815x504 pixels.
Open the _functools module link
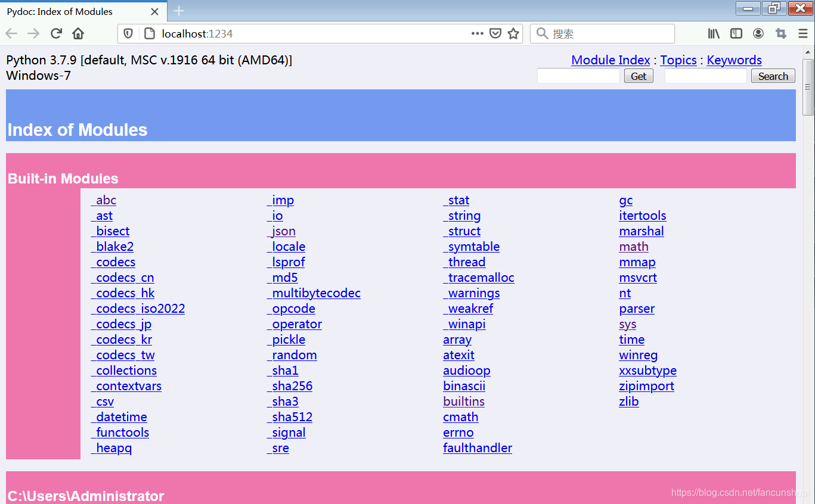point(120,433)
